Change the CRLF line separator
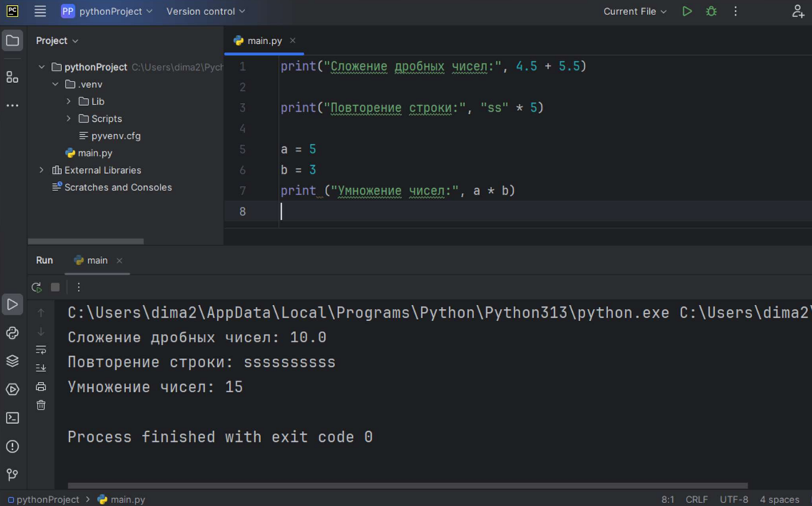This screenshot has width=812, height=506. 697,500
